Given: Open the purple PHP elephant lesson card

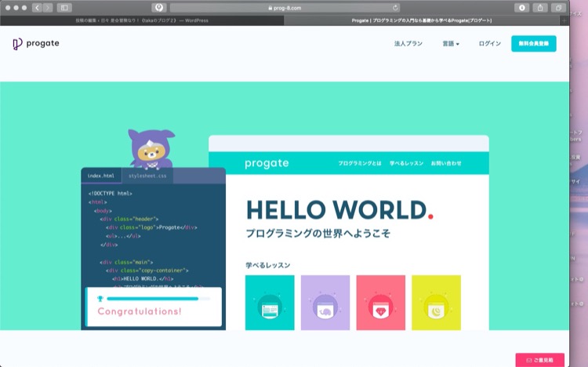Looking at the screenshot, I should [325, 303].
